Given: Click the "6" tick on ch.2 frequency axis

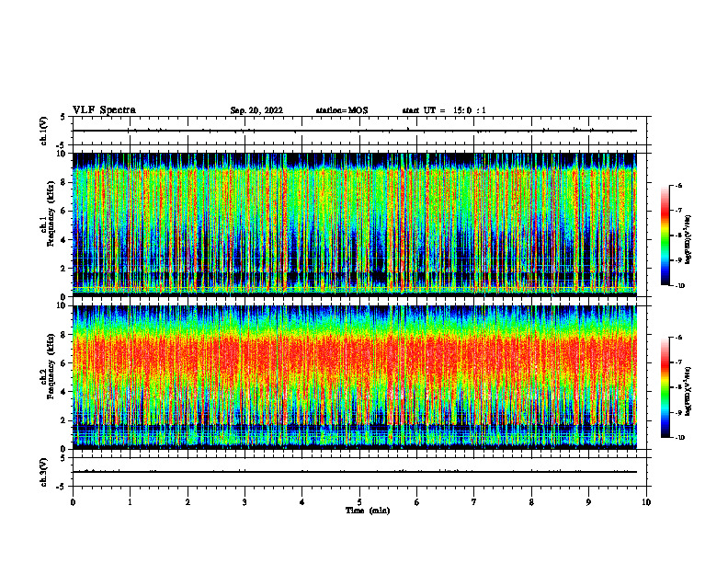Looking at the screenshot, I should coord(64,363).
